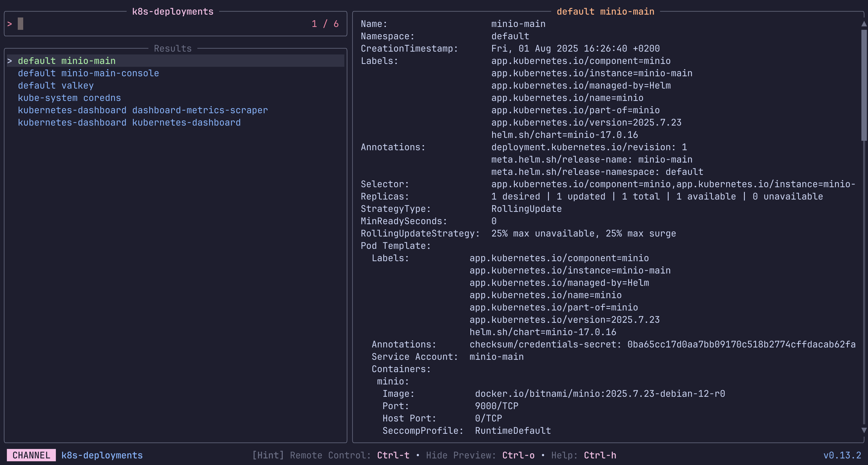Click the first app.kubernetes.io/managed-by=Helm label
The height and width of the screenshot is (465, 868).
(581, 86)
